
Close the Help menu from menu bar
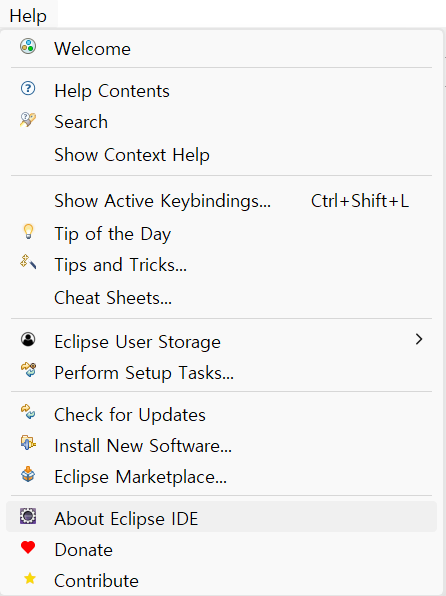[x=28, y=16]
